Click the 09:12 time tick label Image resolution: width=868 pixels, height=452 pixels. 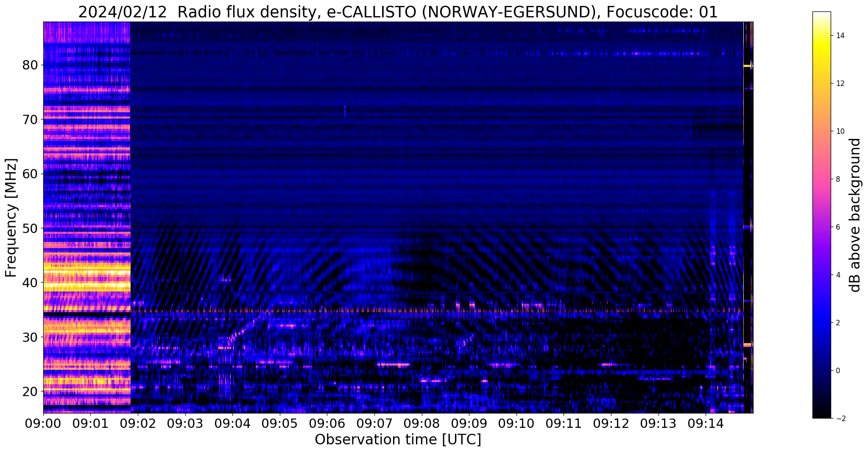pos(611,424)
